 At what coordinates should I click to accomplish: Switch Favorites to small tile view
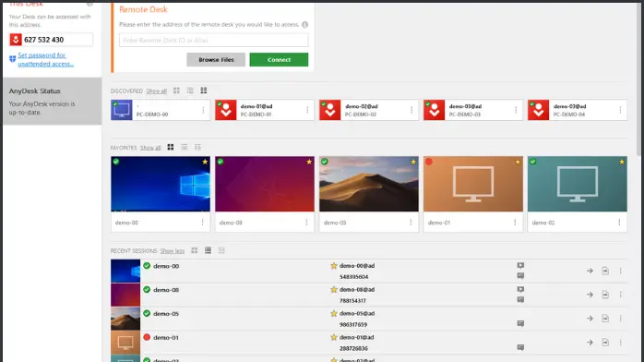coord(197,148)
